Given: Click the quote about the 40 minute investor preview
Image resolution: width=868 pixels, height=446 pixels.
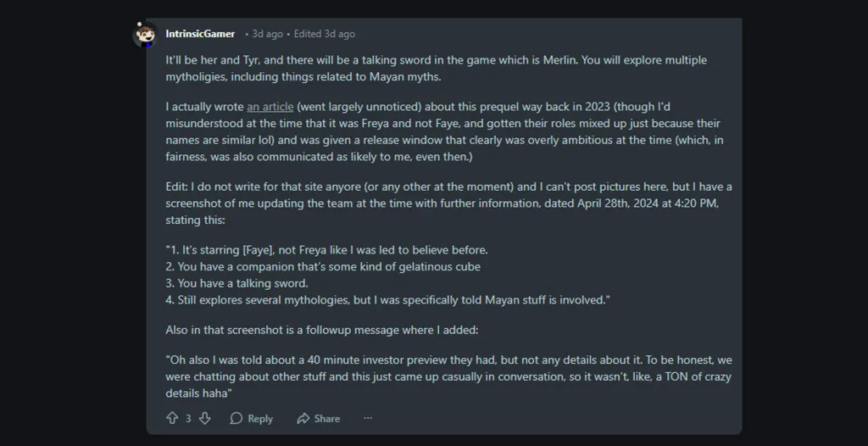Looking at the screenshot, I should point(448,376).
